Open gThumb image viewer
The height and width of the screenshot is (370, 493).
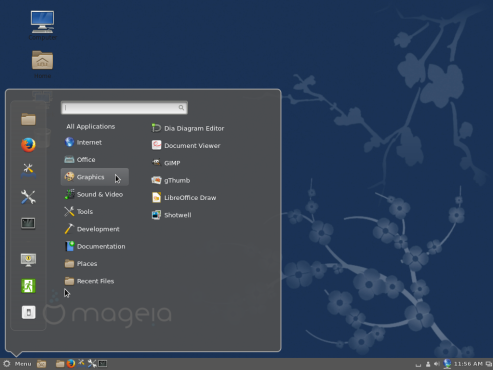[x=171, y=180]
